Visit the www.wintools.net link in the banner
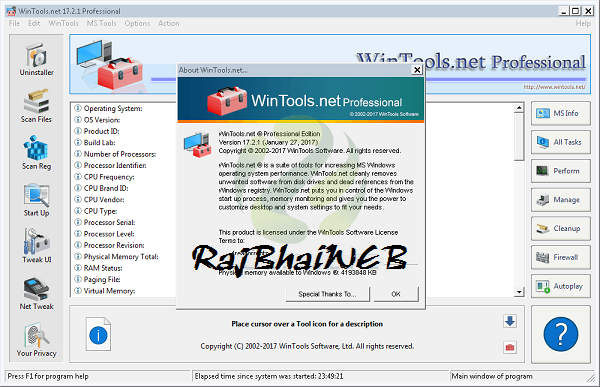This screenshot has width=600, height=387. (x=554, y=87)
